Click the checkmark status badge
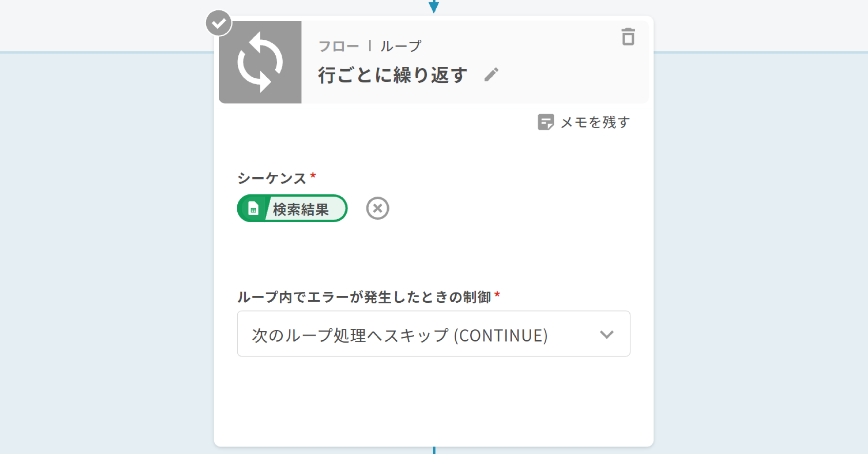 [x=219, y=23]
